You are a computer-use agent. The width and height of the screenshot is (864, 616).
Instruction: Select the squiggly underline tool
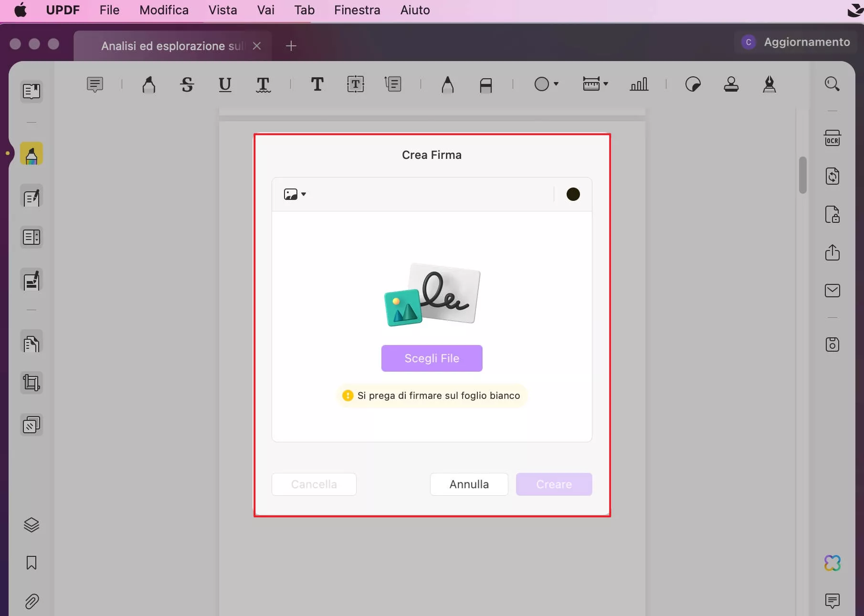tap(263, 84)
